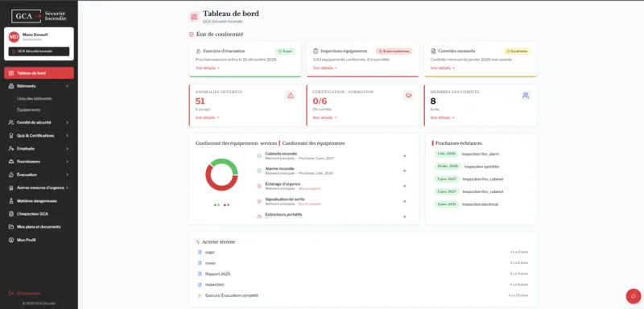The image size is (644, 309).
Task: Click the red status icon for Éclairage d'urgence
Action: click(259, 187)
